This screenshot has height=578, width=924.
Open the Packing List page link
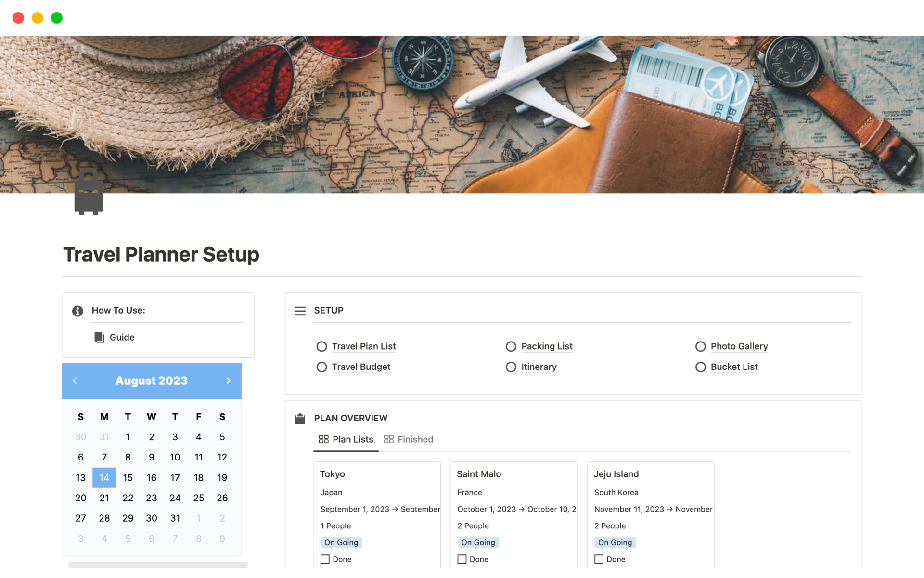pyautogui.click(x=547, y=346)
